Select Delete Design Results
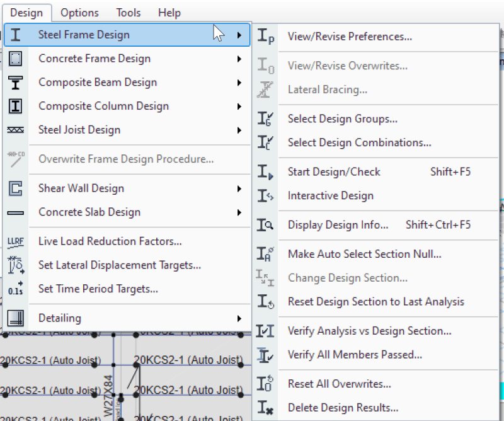This screenshot has width=504, height=421. click(376, 408)
